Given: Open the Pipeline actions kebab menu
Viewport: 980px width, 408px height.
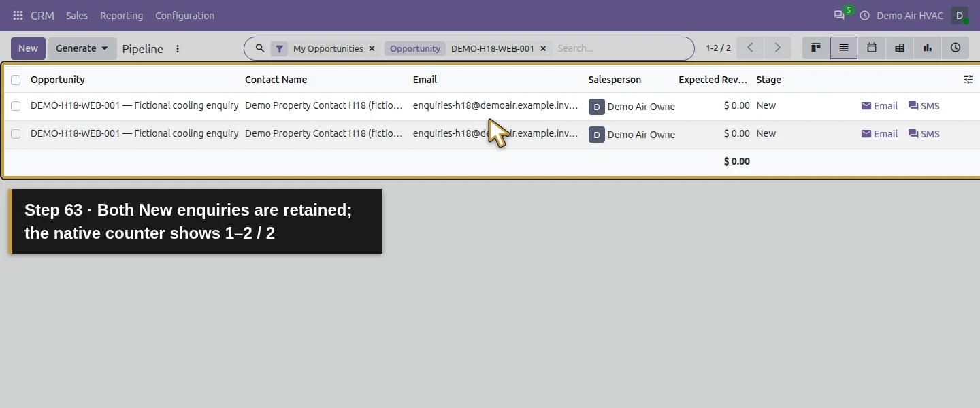Looking at the screenshot, I should click(x=178, y=49).
